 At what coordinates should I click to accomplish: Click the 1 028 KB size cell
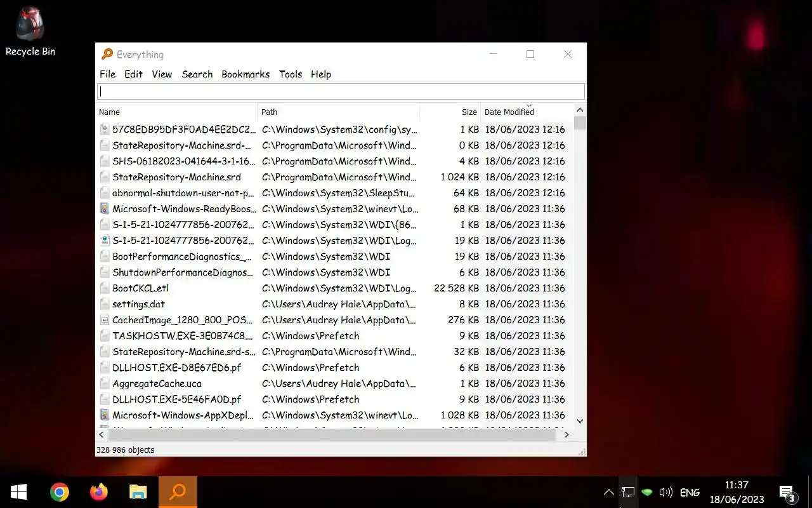(x=460, y=415)
